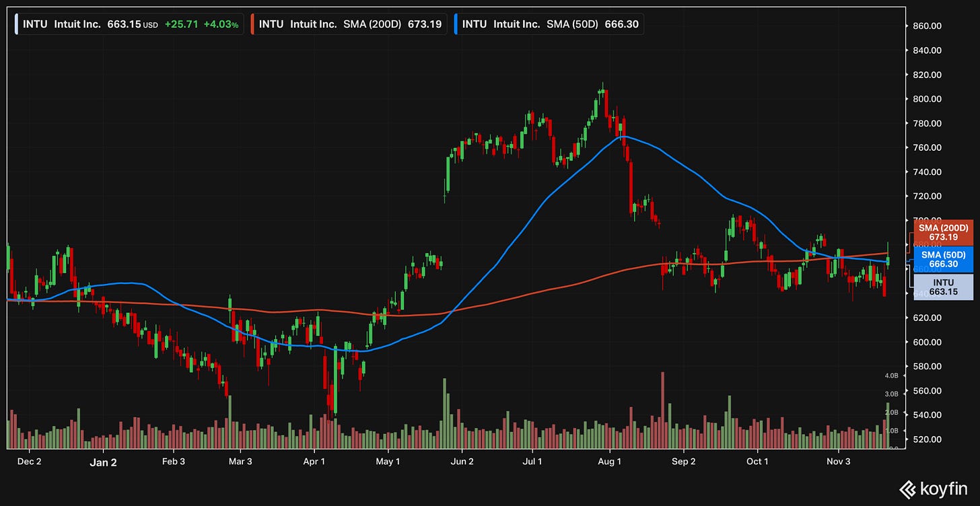Click the Sep 2 date label
980x506 pixels.
click(683, 462)
